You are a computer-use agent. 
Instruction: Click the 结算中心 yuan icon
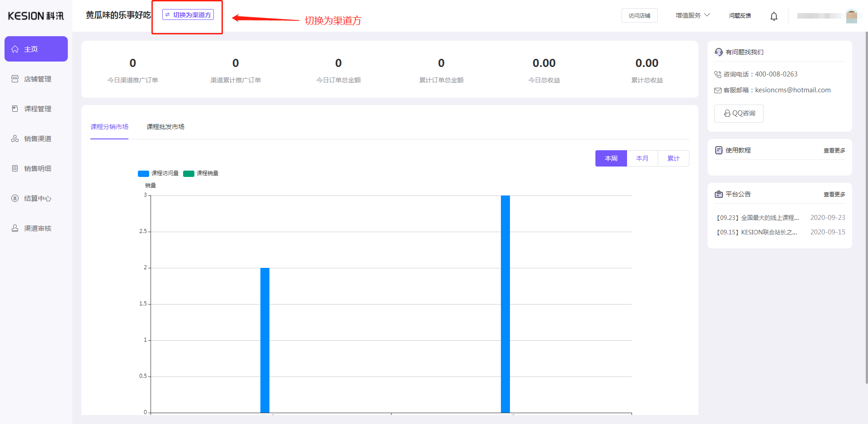(x=15, y=198)
